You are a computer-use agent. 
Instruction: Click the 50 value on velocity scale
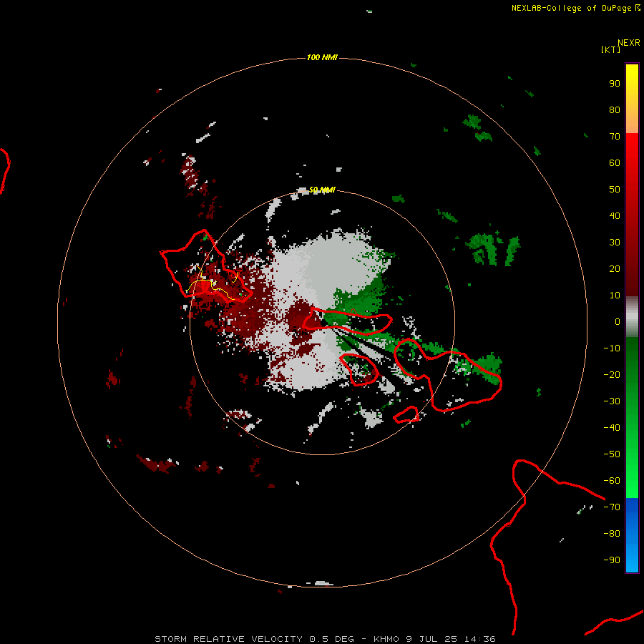coord(615,190)
